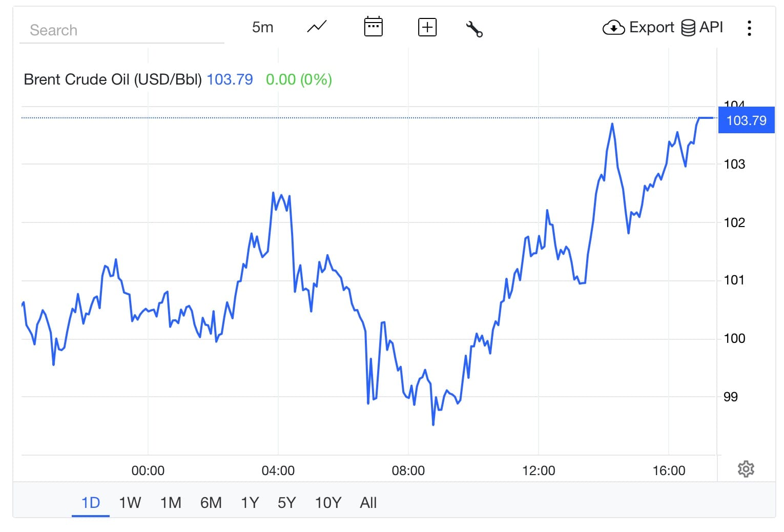The height and width of the screenshot is (532, 784).
Task: Click the database API icon
Action: coord(688,28)
